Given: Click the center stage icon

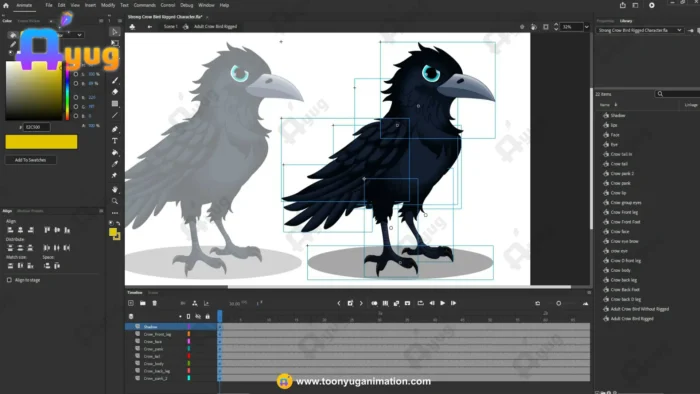Looking at the screenshot, I should pos(522,27).
